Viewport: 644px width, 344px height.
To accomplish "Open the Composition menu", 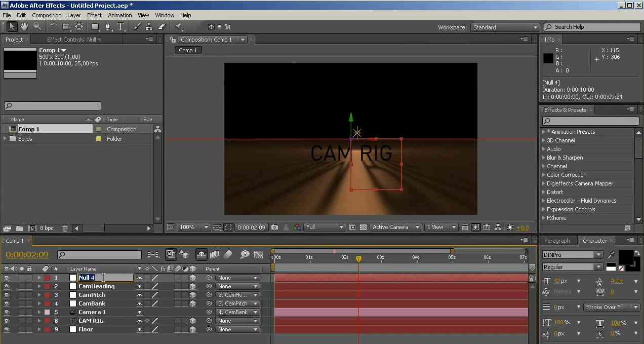I will click(x=47, y=15).
